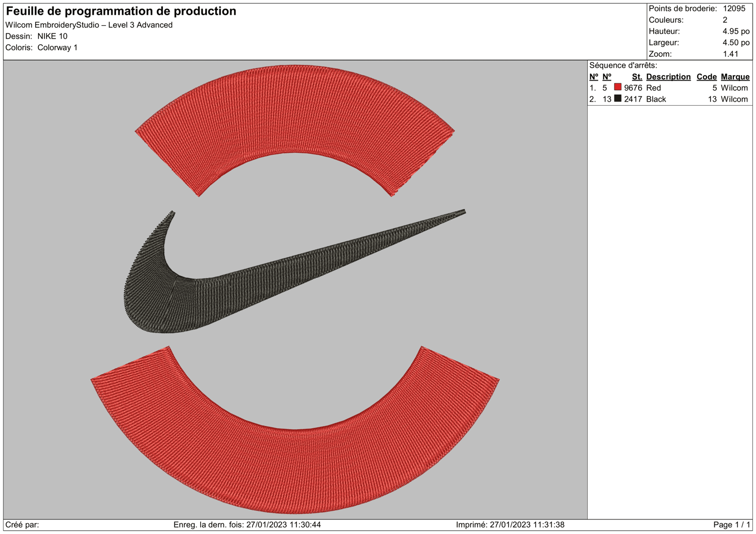Click the 'St.' column header
This screenshot has width=756, height=534.
tap(637, 77)
